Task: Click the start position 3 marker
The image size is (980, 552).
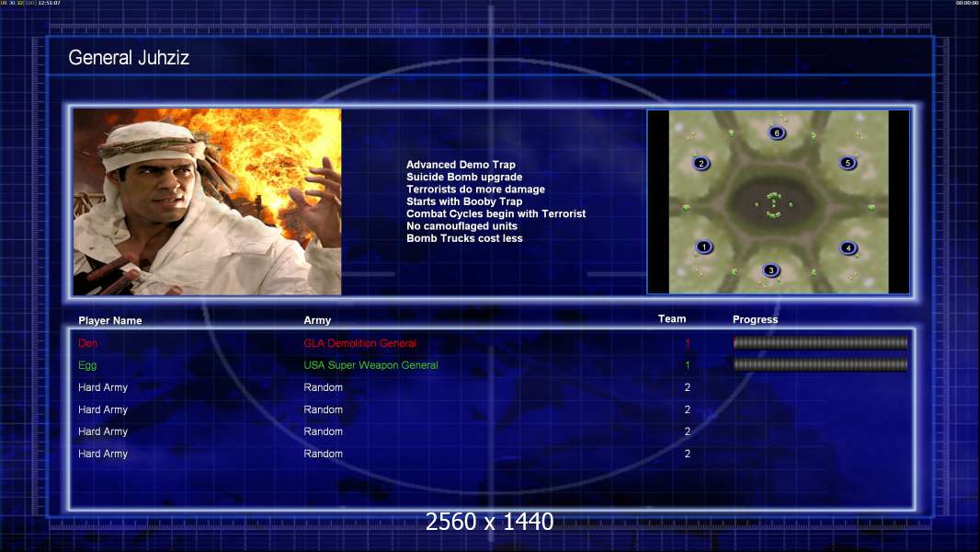Action: pyautogui.click(x=771, y=270)
